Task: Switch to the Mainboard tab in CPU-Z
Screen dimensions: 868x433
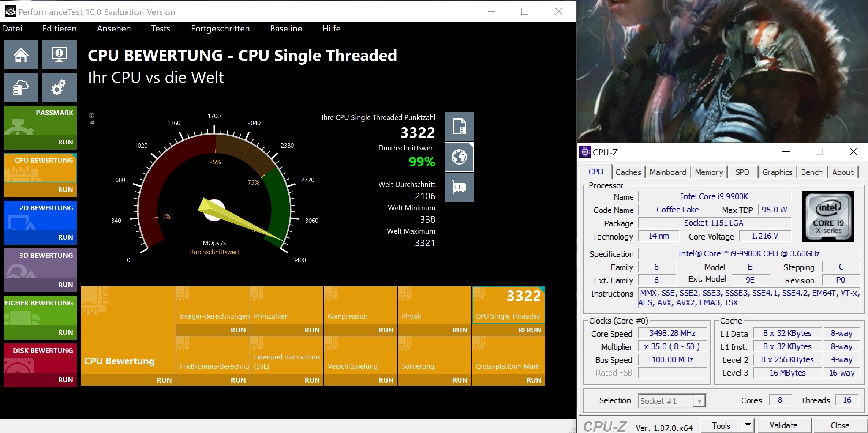Action: pos(668,172)
